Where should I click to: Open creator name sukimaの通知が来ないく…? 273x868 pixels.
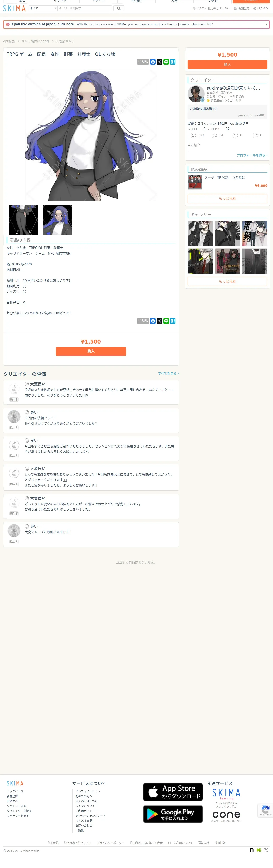[233, 88]
